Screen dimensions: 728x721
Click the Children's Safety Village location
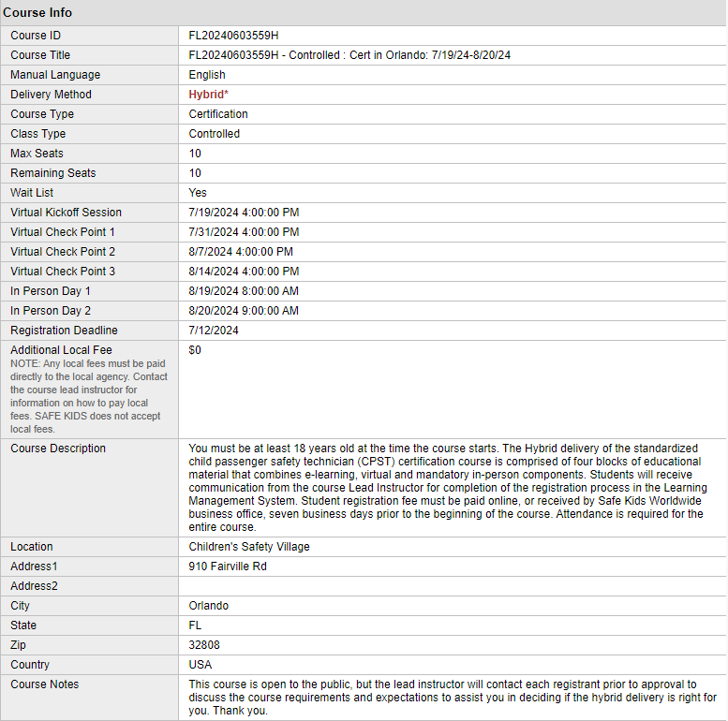tap(249, 547)
